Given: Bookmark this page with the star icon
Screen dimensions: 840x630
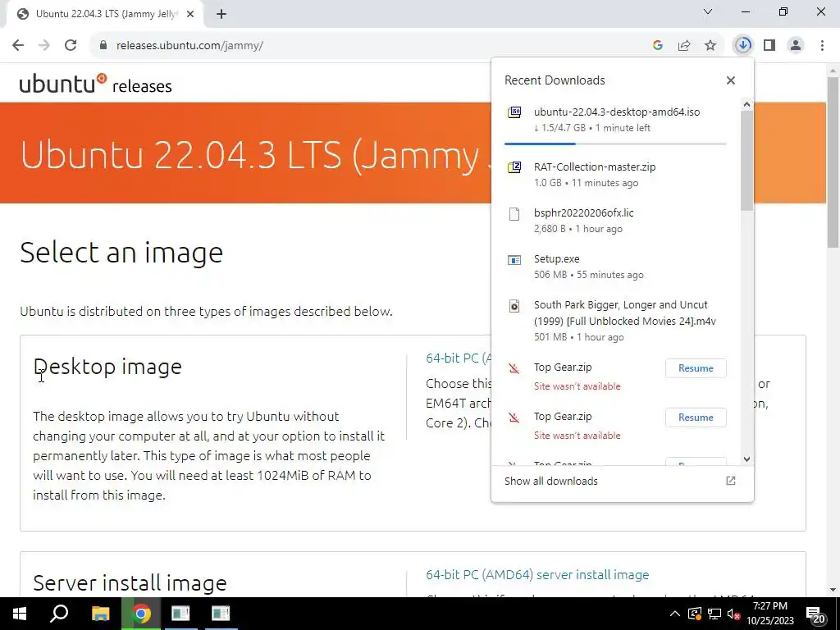Looking at the screenshot, I should tap(710, 46).
